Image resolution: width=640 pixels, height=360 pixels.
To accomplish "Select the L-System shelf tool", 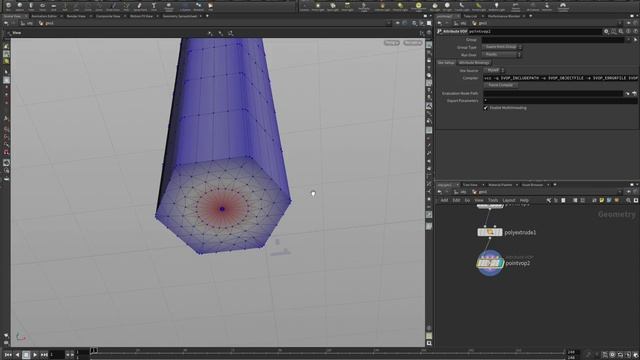I will pyautogui.click(x=185, y=6).
